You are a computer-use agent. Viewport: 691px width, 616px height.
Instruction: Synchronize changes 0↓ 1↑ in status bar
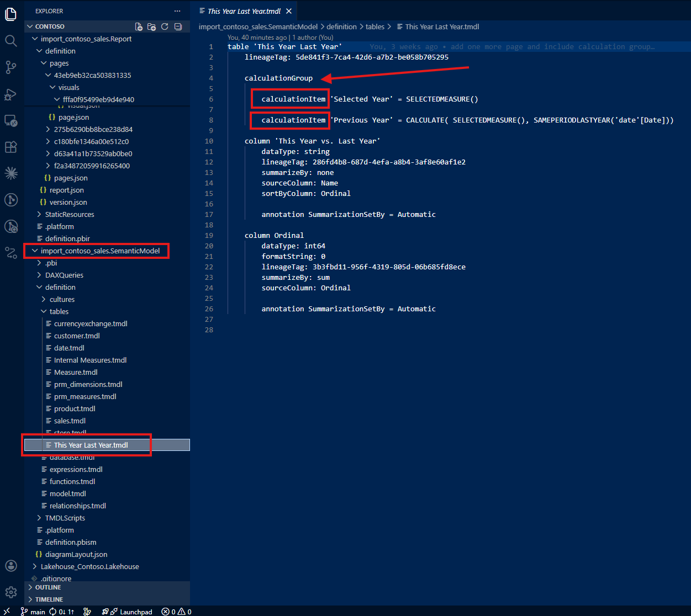coord(61,612)
